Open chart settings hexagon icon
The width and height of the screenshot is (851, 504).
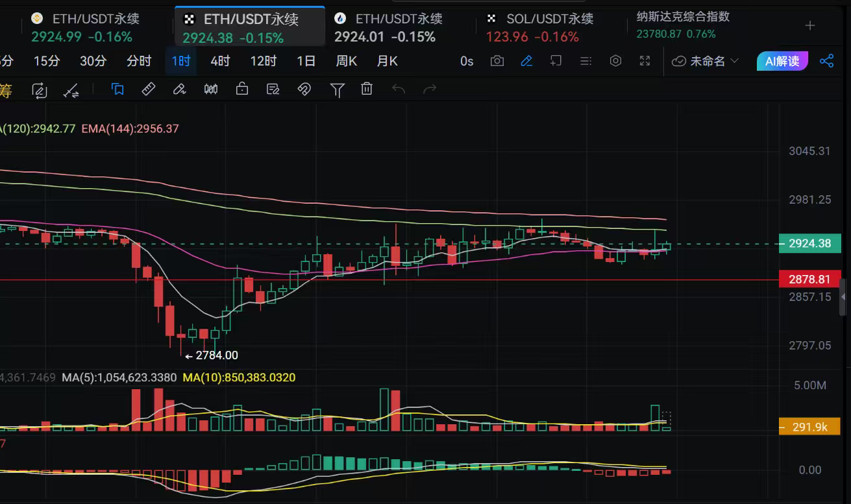pos(615,61)
